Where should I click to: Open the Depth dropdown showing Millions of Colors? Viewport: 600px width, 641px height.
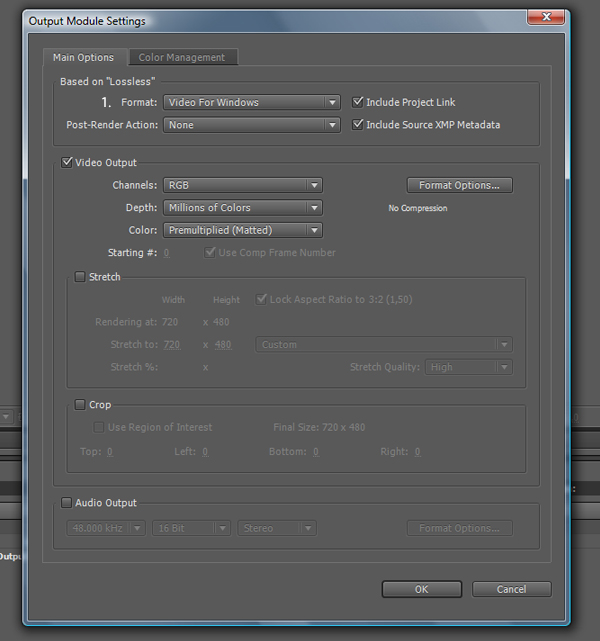pos(243,208)
